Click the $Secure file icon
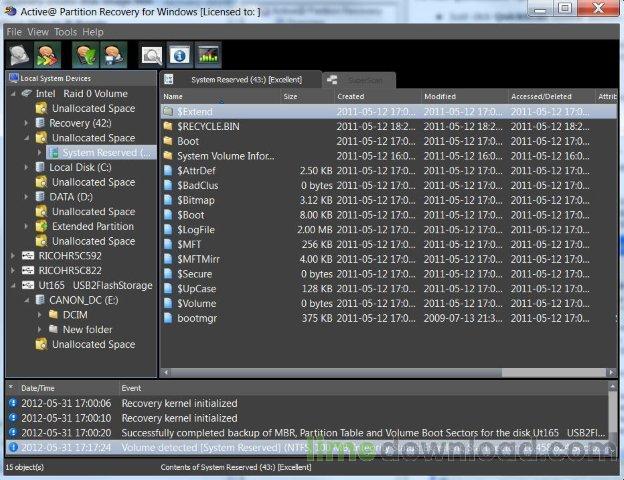Viewport: 624px width, 480px height. 168,274
